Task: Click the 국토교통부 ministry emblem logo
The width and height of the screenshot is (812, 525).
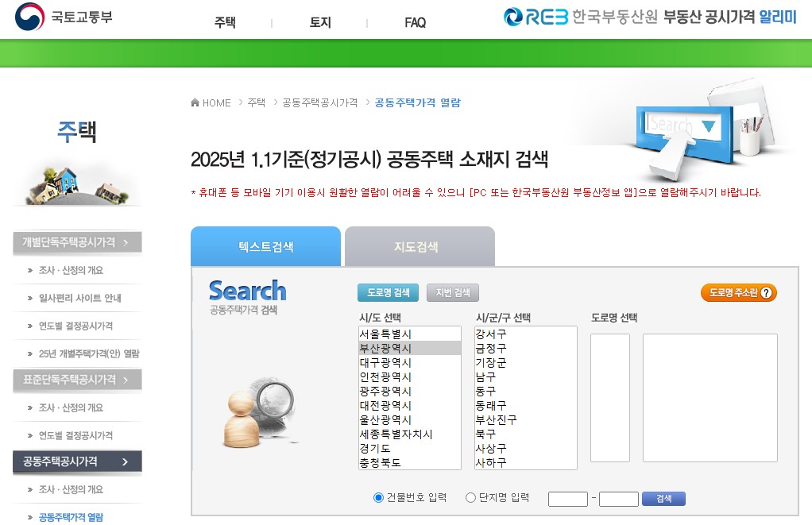Action: 31,17
